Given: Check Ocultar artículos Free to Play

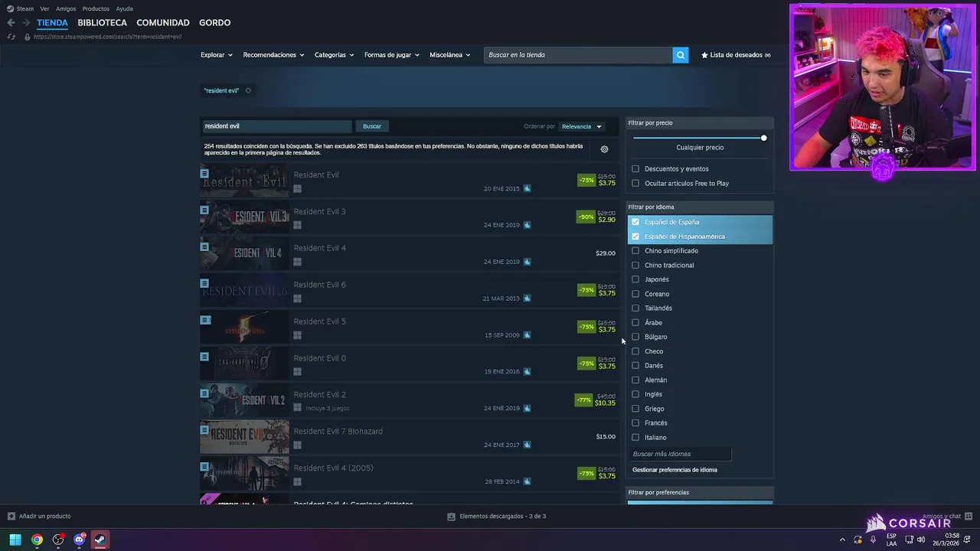Looking at the screenshot, I should [635, 183].
